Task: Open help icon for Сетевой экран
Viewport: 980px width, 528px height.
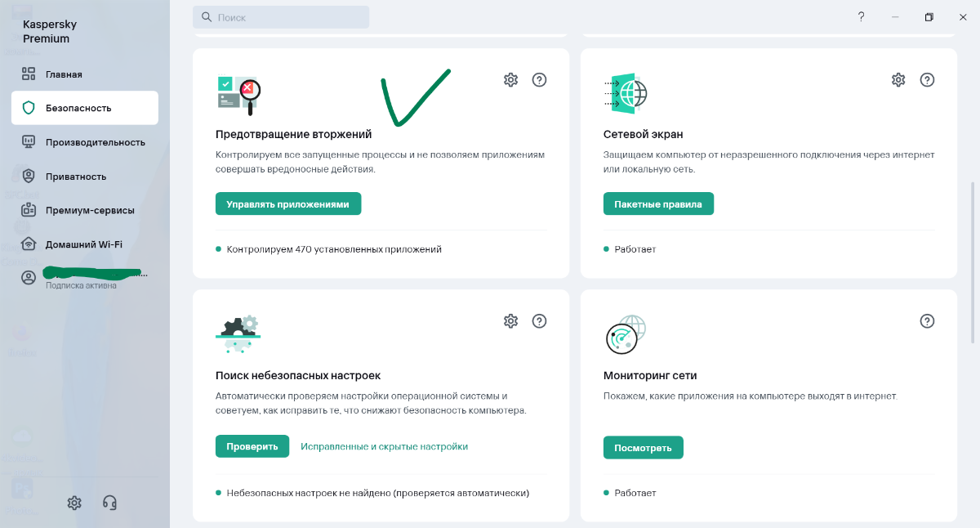Action: 927,80
